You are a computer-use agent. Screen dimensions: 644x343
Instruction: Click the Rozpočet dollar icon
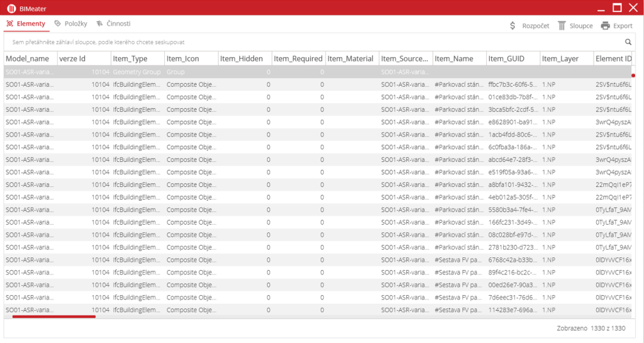click(x=513, y=26)
